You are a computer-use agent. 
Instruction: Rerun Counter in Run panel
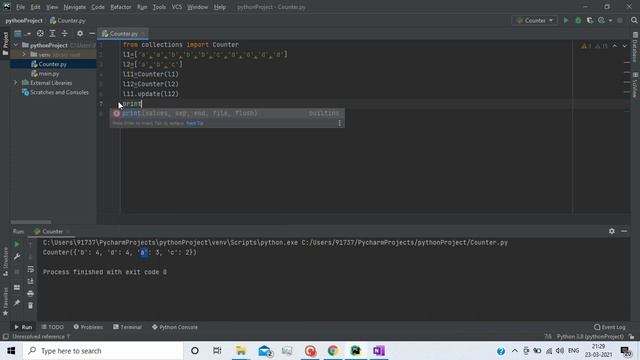tap(17, 244)
